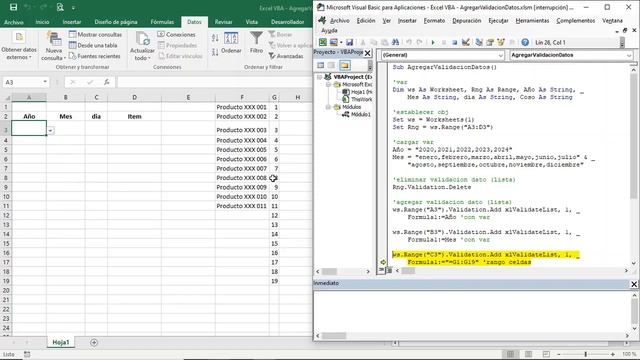640x360 pixels.
Task: Open Project Explorer icon in VBA toolbar
Action: [x=479, y=42]
